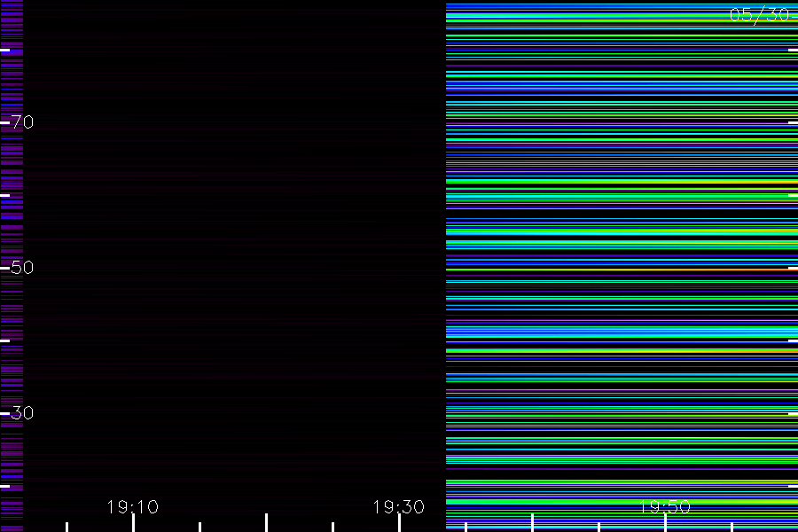Click the 19:30 time axis label
Image resolution: width=798 pixels, height=532 pixels.
pyautogui.click(x=398, y=506)
